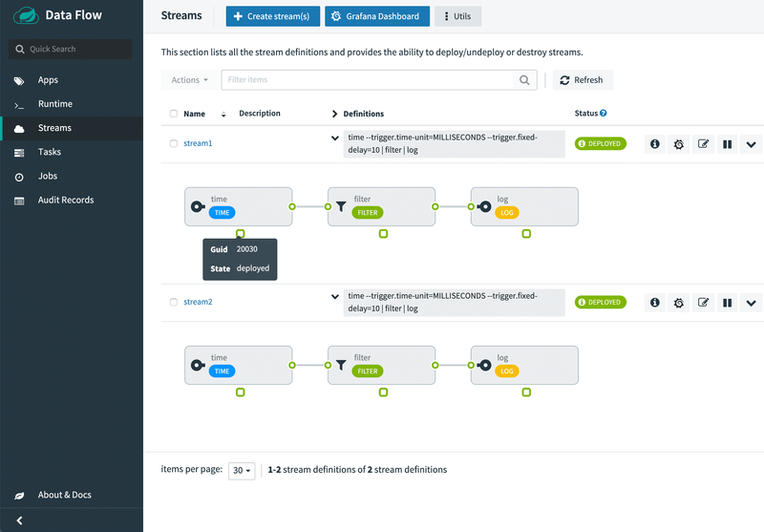Open info details for stream1
The width and height of the screenshot is (764, 532).
click(655, 144)
